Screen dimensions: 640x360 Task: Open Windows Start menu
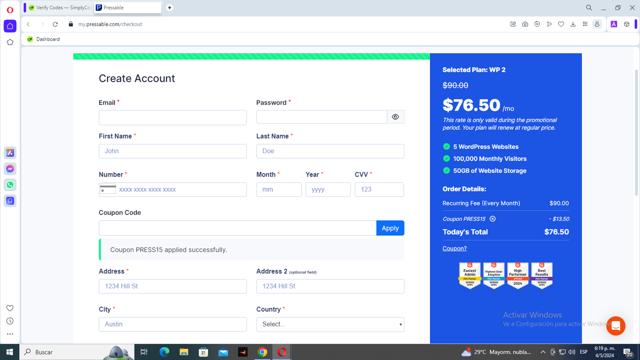pos(9,352)
